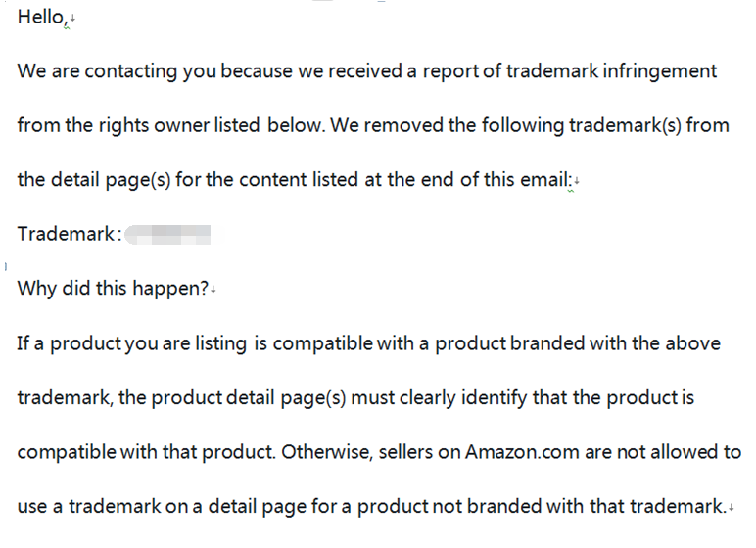
Task: Click the 'trademark(s)' word in the third line
Action: 625,126
